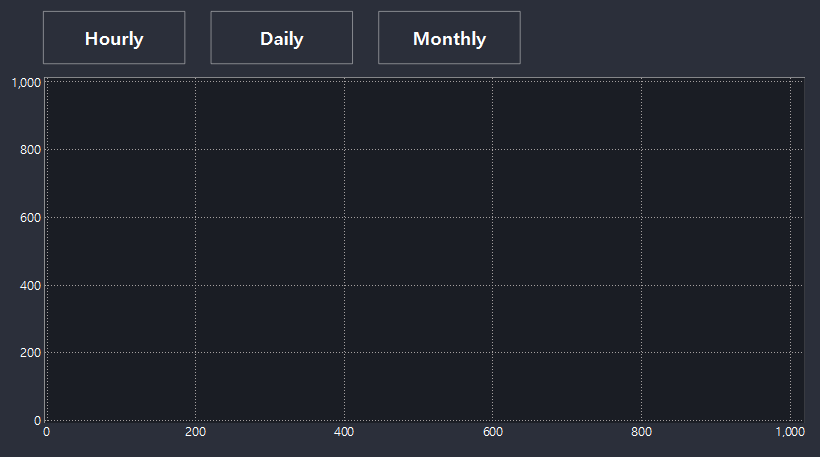Click the 200 label on vertical axis
Screen dimensions: 820x457
[x=30, y=353]
